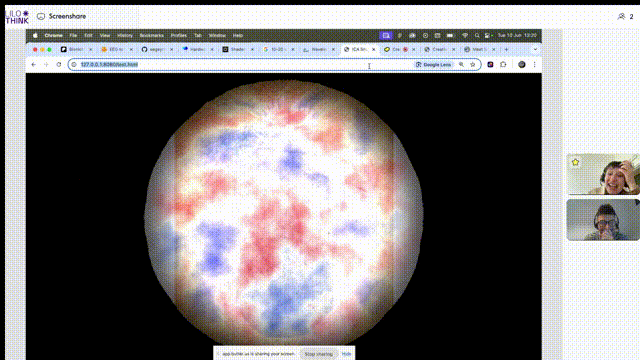Select the top participant video thumbnail
The height and width of the screenshot is (360, 640).
click(603, 174)
